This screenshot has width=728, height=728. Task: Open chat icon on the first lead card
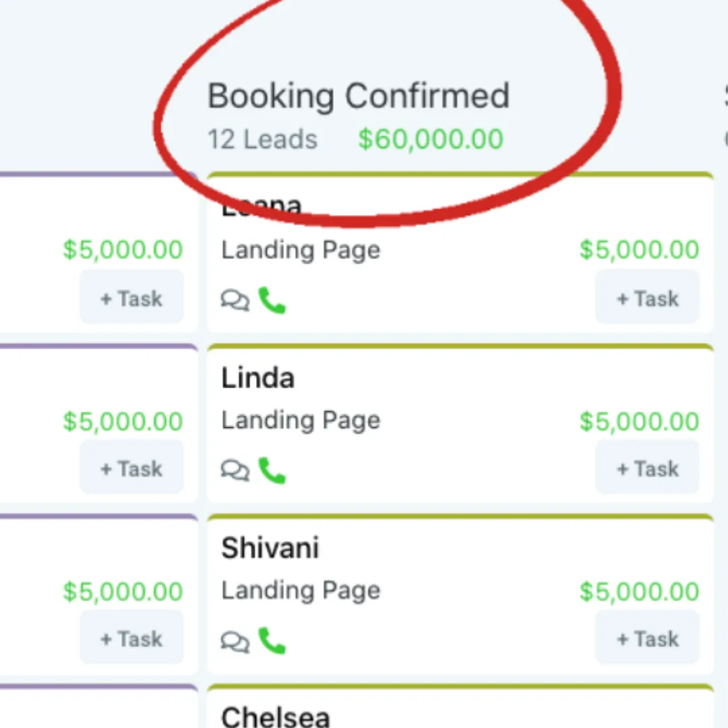235,301
